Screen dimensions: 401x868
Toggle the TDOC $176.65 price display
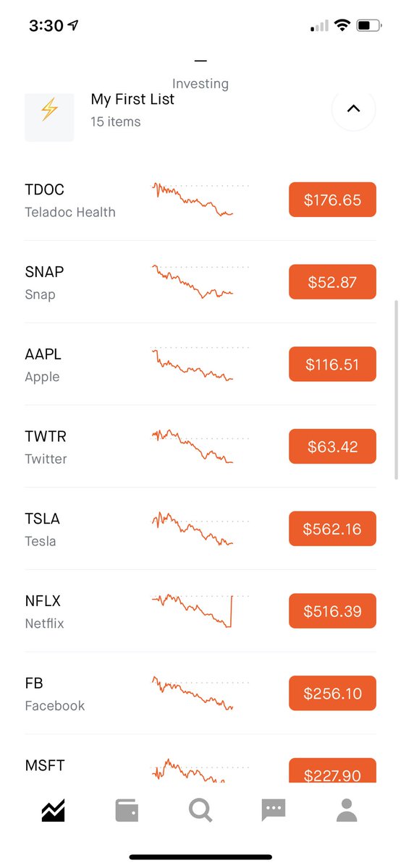click(332, 200)
